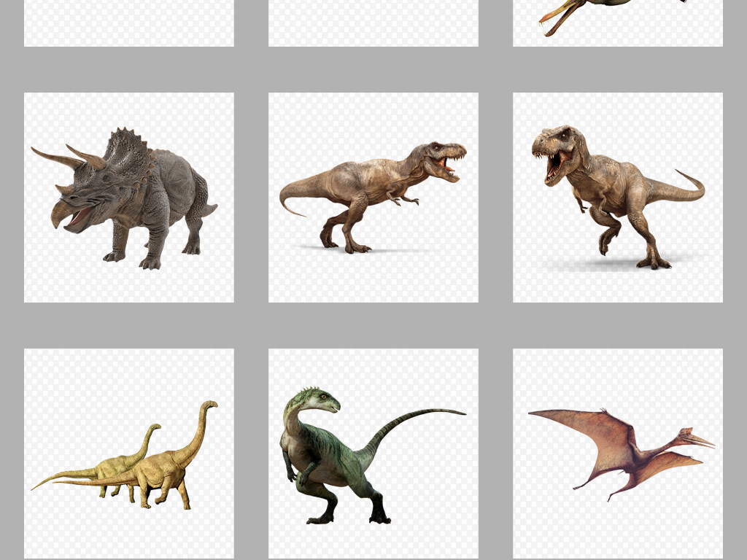
Task: Select the cropped blank tile above side-view T. rex
Action: pos(373,22)
